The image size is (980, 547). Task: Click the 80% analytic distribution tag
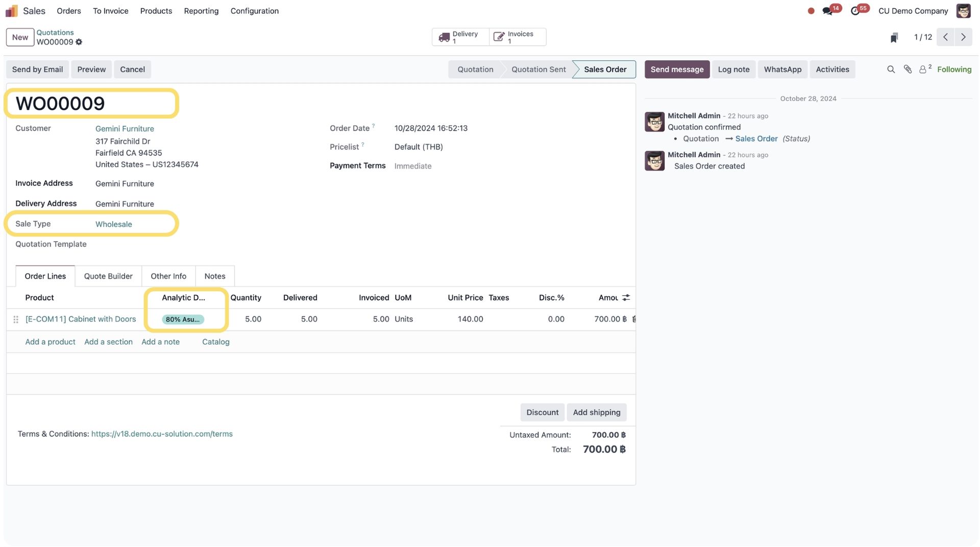183,319
